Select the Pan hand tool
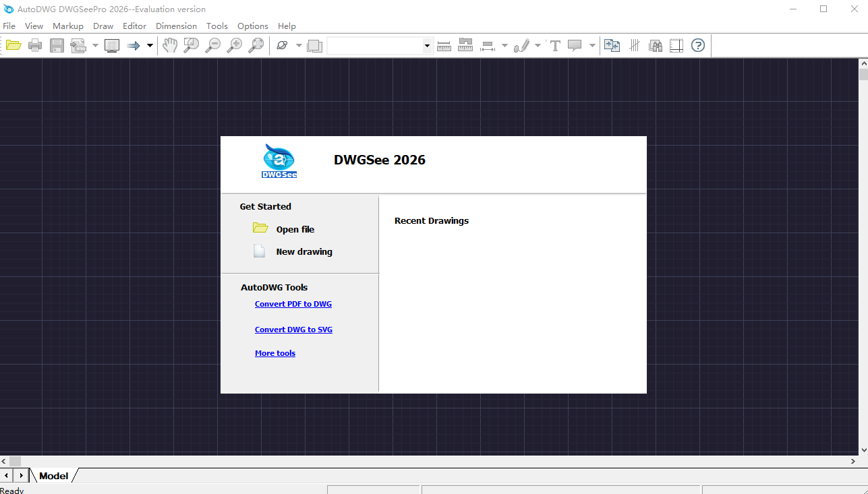 [x=170, y=46]
